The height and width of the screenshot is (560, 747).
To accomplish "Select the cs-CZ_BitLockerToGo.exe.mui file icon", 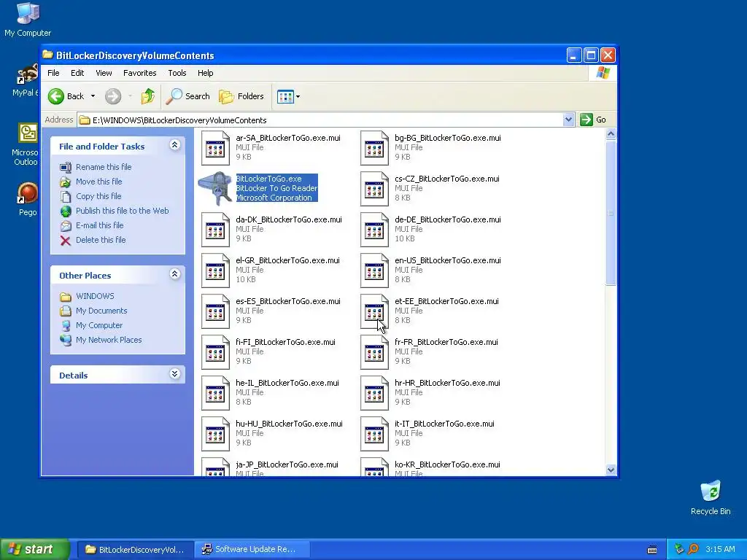I will point(374,189).
